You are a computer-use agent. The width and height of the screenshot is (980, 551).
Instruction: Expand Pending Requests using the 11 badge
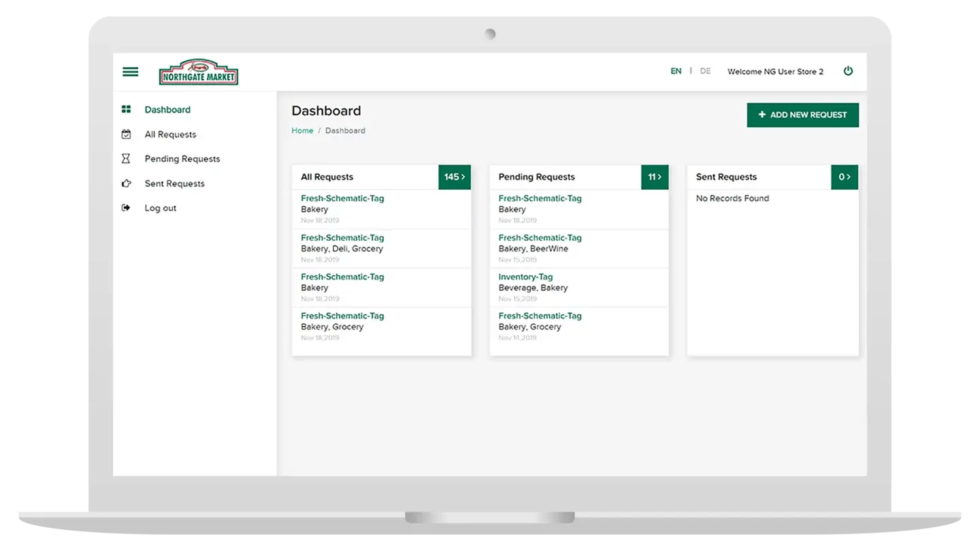654,177
